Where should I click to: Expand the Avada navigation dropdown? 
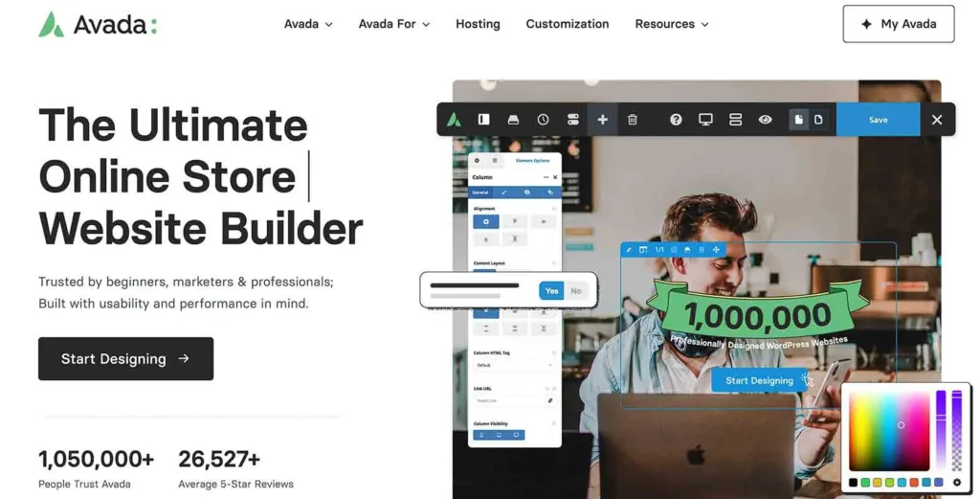coord(308,24)
